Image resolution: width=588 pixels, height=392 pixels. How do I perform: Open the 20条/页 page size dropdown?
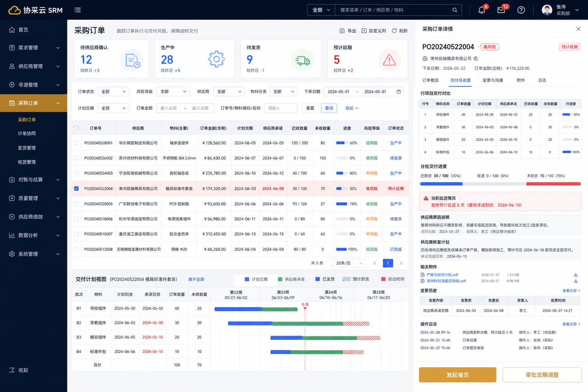[349, 263]
